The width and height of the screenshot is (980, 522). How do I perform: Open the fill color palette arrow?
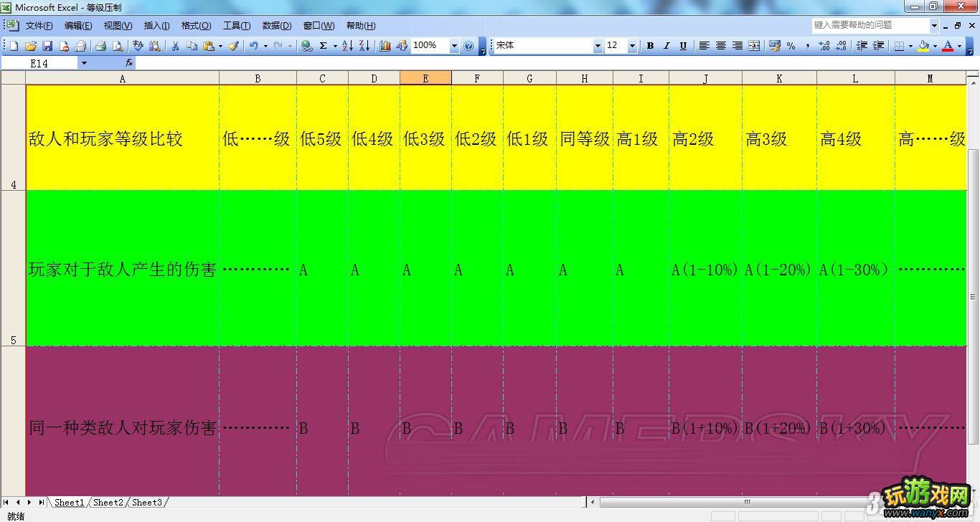click(x=935, y=46)
